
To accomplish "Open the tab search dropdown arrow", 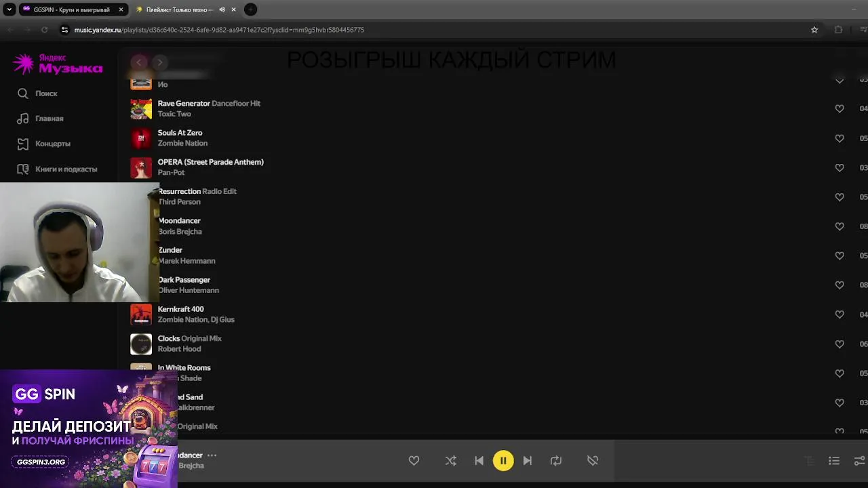I will (x=9, y=9).
